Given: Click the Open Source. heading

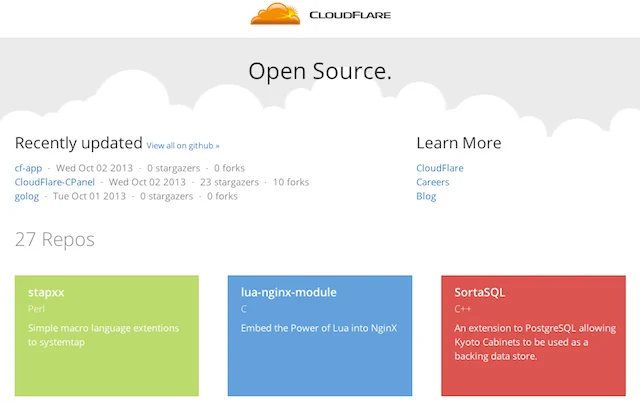Looking at the screenshot, I should [x=320, y=71].
